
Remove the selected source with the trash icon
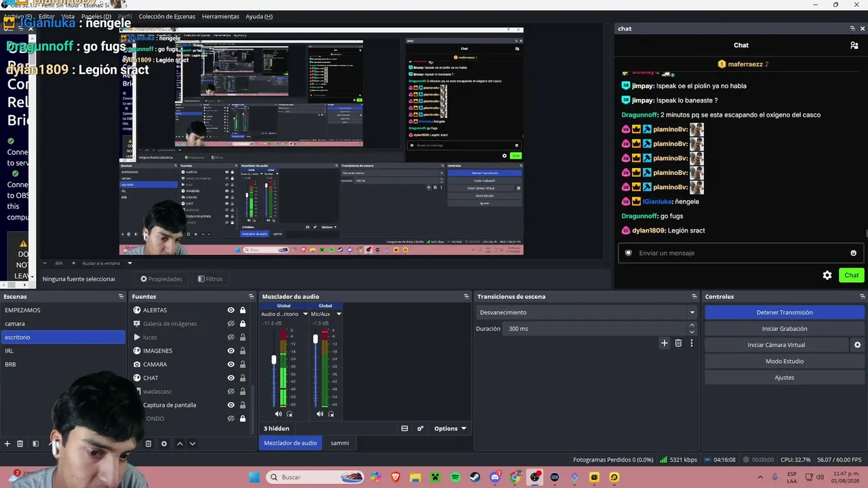149,444
